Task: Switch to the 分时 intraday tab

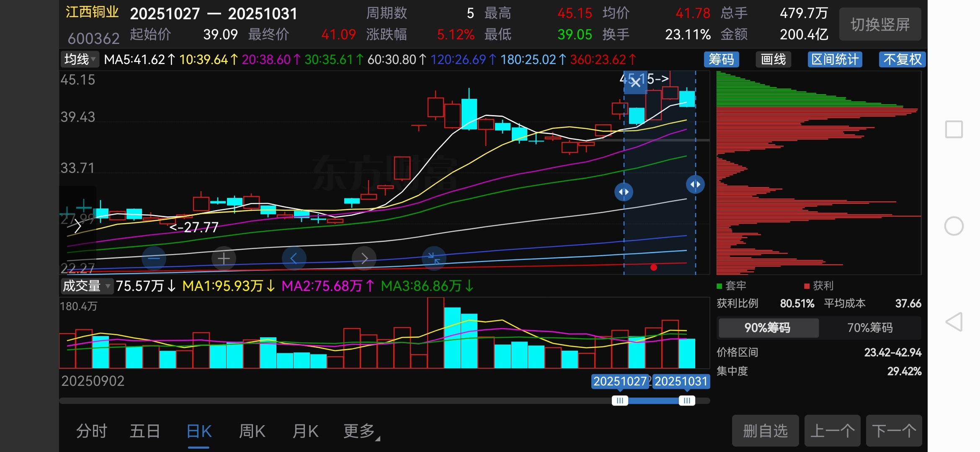Action: point(92,431)
